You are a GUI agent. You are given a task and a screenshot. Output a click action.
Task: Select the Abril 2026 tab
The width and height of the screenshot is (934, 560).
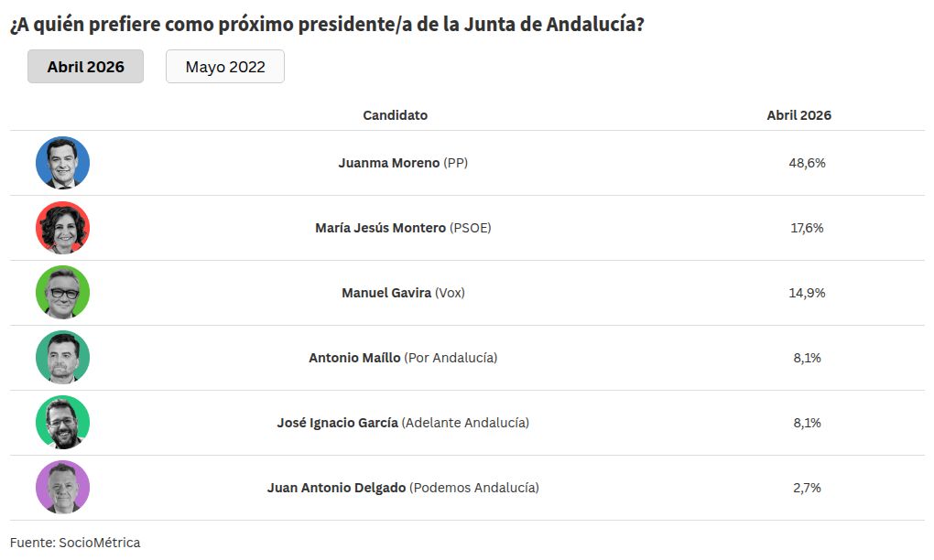pyautogui.click(x=85, y=67)
